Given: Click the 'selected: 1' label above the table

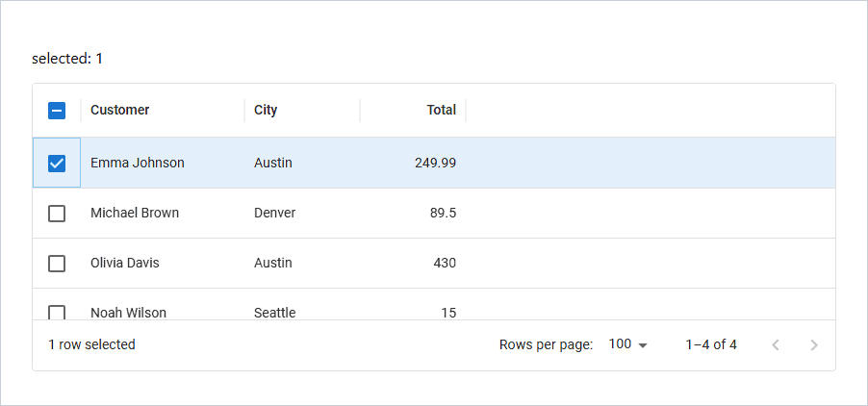Looking at the screenshot, I should tap(67, 59).
